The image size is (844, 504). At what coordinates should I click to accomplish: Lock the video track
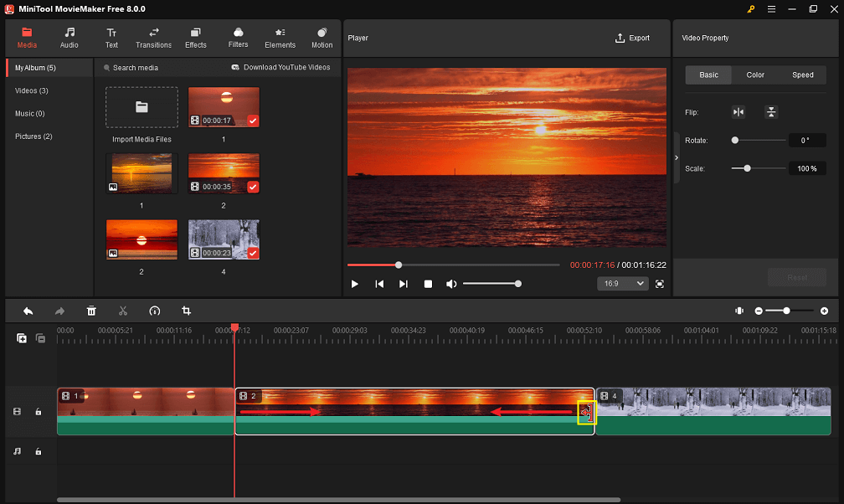pos(39,412)
